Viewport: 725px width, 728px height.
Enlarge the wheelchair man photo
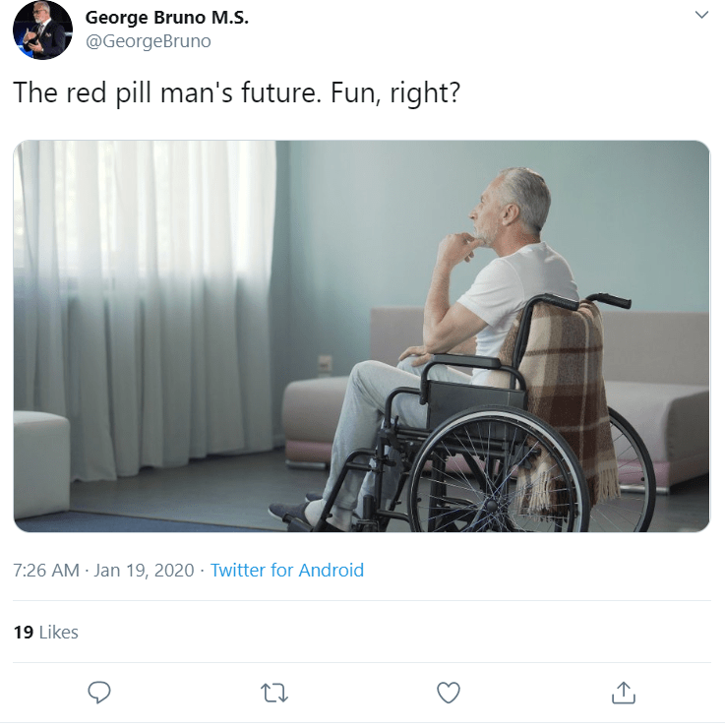(x=361, y=335)
